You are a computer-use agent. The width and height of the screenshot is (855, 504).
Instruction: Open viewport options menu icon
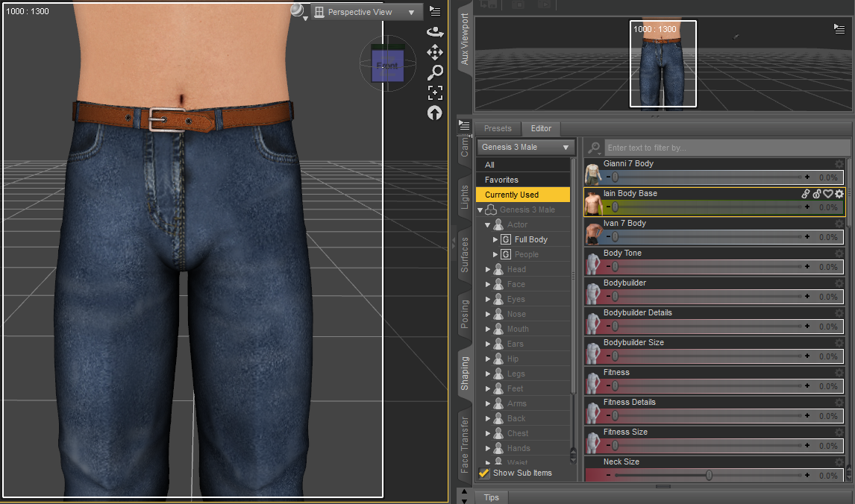435,11
